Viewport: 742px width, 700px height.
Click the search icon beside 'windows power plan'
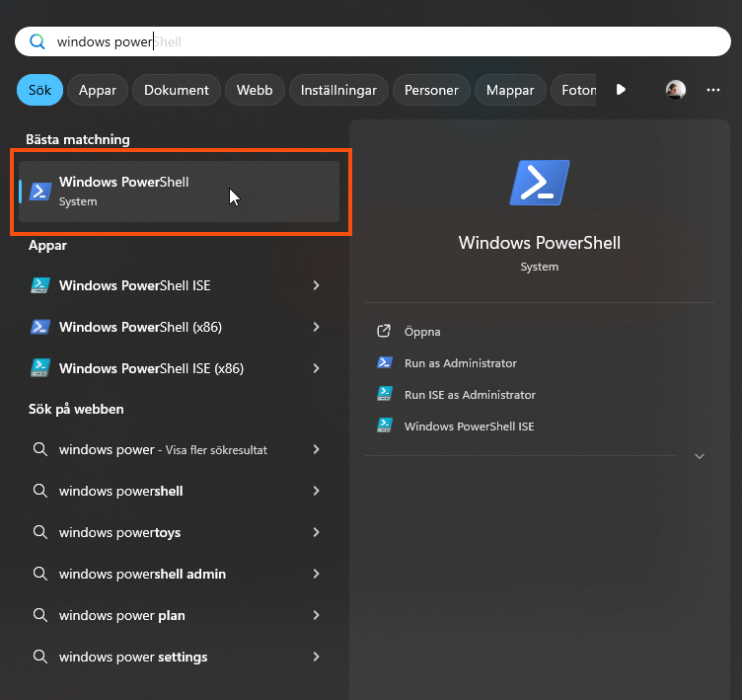[x=40, y=615]
